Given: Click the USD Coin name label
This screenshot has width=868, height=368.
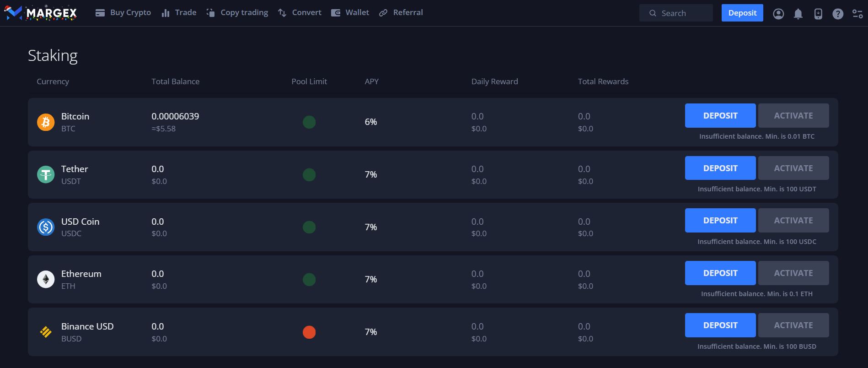Looking at the screenshot, I should coord(80,222).
